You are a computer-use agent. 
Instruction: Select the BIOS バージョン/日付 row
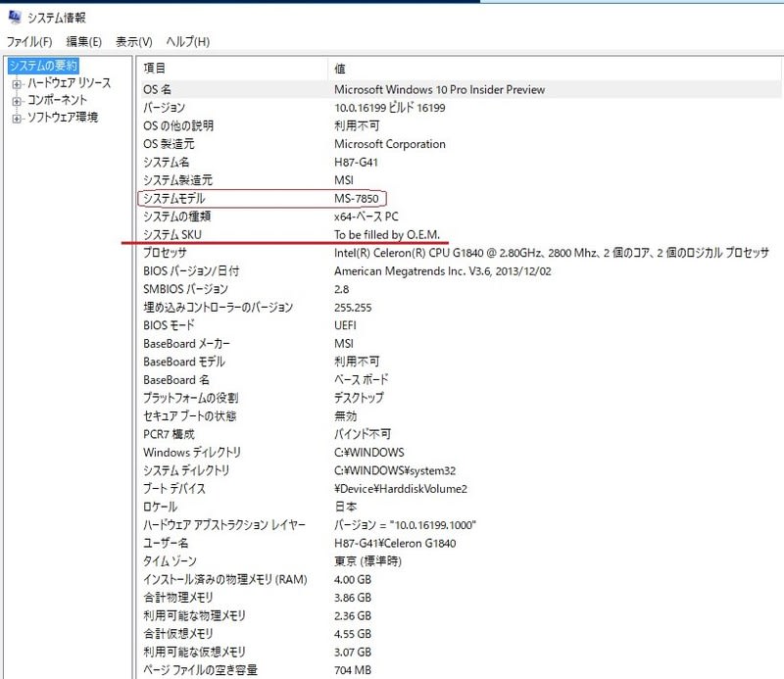461,271
